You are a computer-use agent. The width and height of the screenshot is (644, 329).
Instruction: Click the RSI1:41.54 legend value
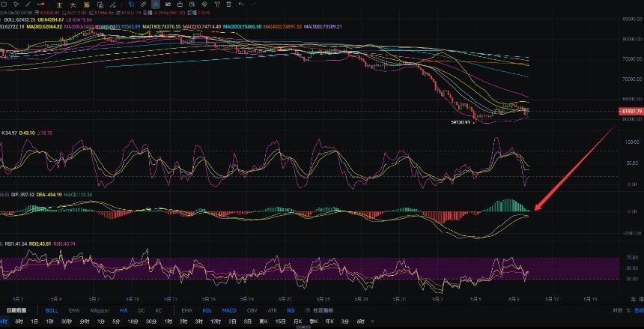coord(15,244)
